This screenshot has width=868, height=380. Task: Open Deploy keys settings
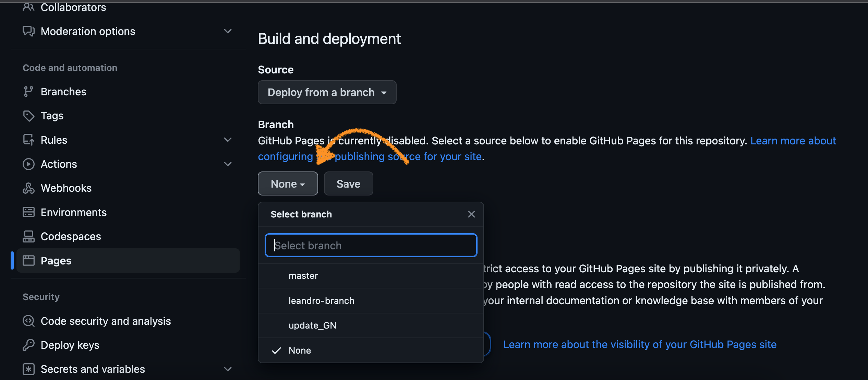click(70, 345)
